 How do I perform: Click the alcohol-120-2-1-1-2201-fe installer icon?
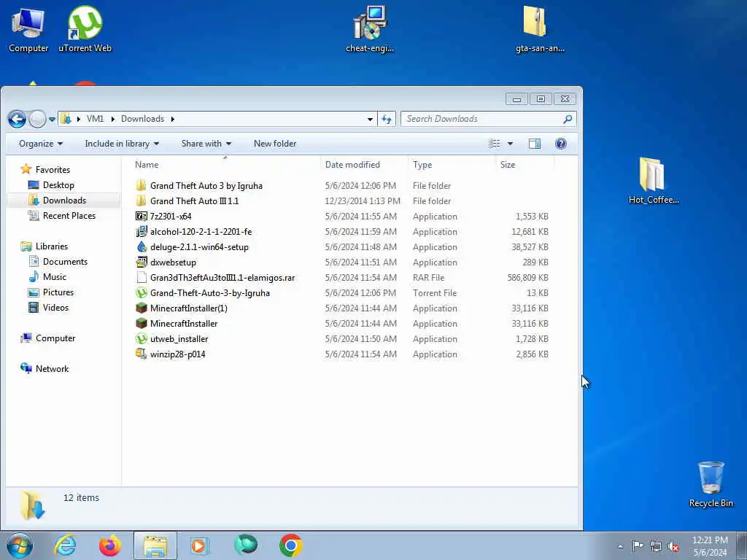coord(141,231)
